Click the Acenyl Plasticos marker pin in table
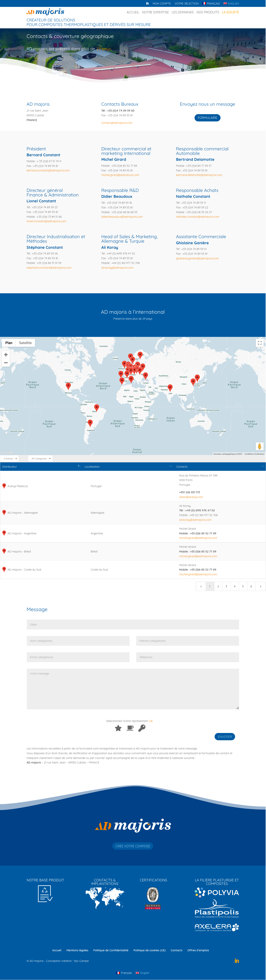The image size is (266, 980). tap(4, 486)
